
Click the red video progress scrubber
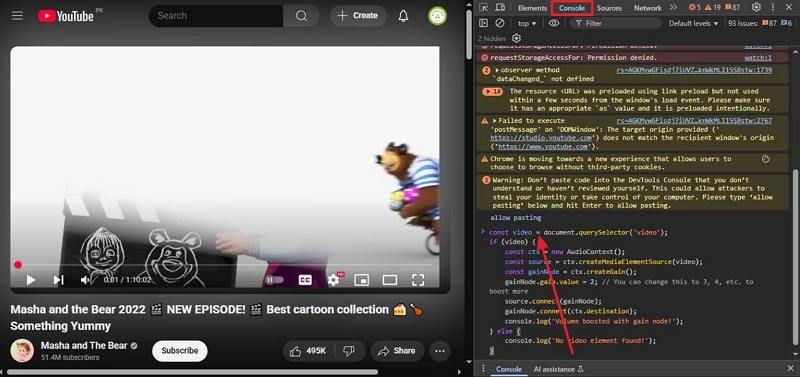pos(18,265)
